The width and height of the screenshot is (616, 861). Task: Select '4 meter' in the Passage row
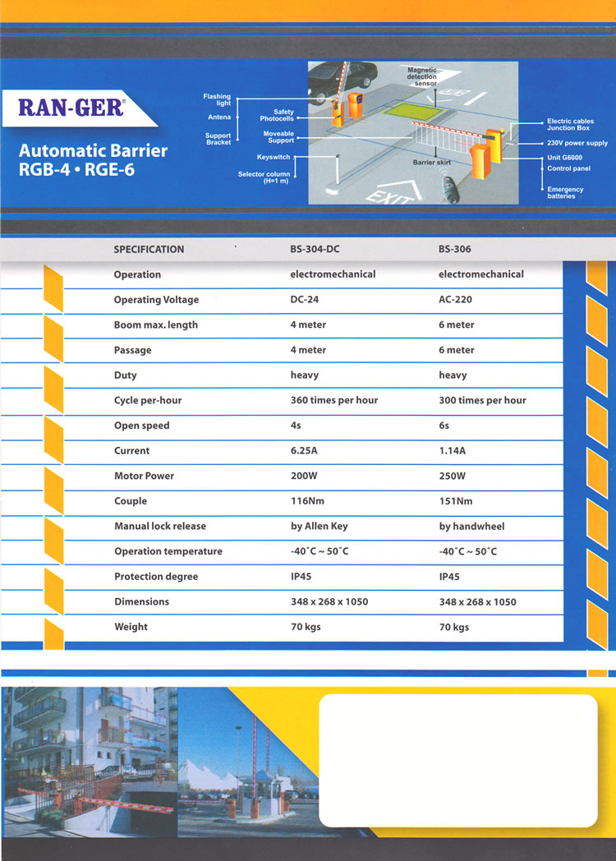(308, 350)
